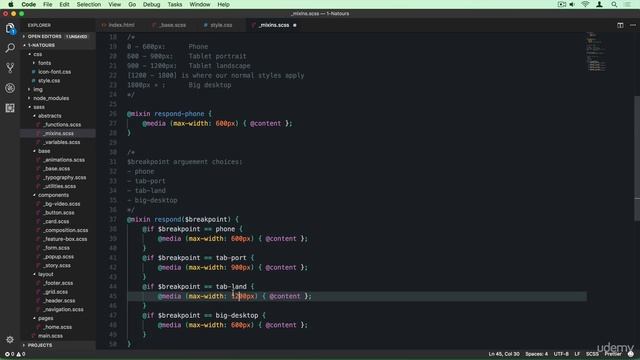The width and height of the screenshot is (640, 360).
Task: Click the editor vertical scrollbar
Action: pos(637,158)
